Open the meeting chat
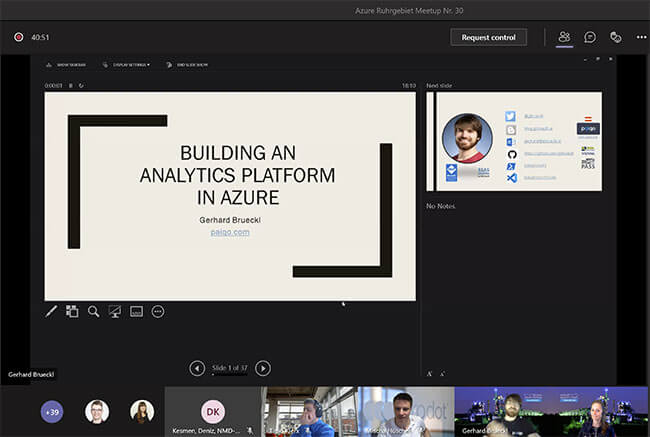650x437 pixels. (x=590, y=37)
